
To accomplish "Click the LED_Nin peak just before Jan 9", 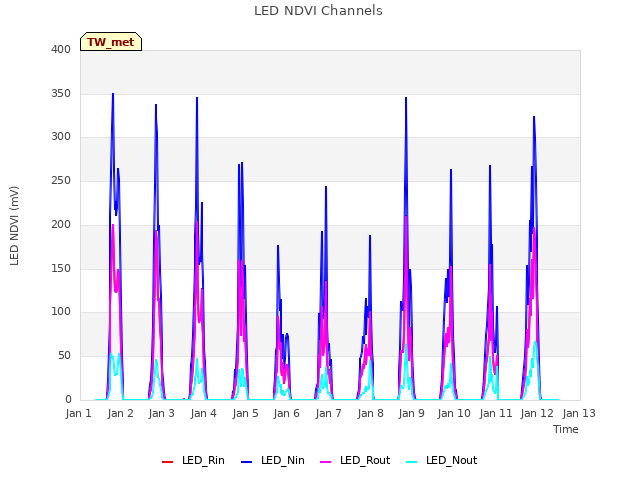I will (406, 98).
